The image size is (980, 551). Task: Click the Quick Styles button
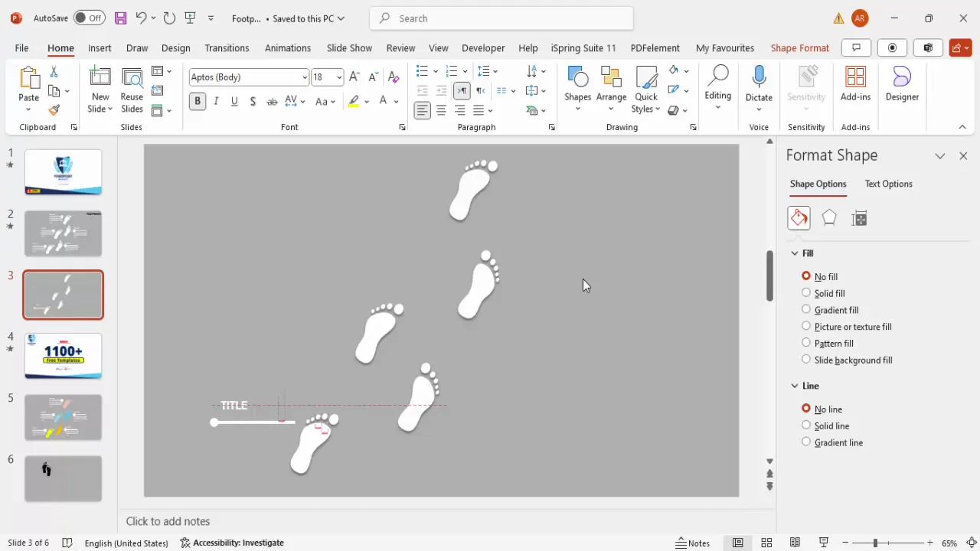pos(646,88)
